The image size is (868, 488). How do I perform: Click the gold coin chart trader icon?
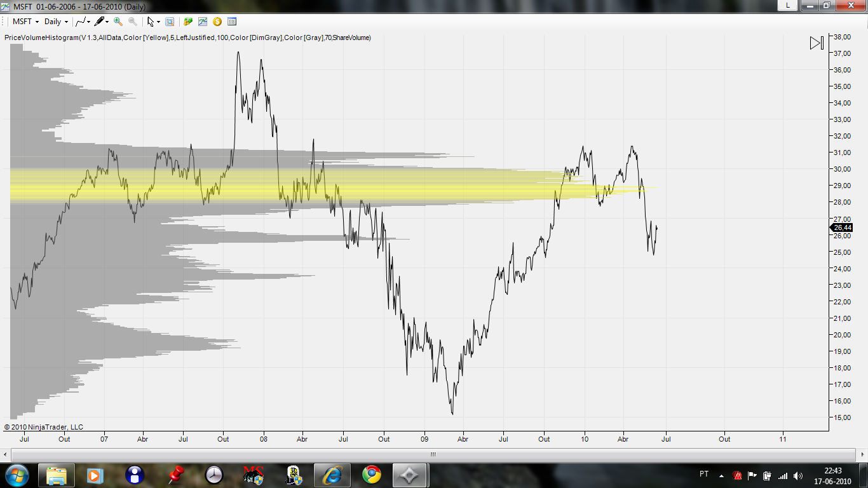point(217,22)
